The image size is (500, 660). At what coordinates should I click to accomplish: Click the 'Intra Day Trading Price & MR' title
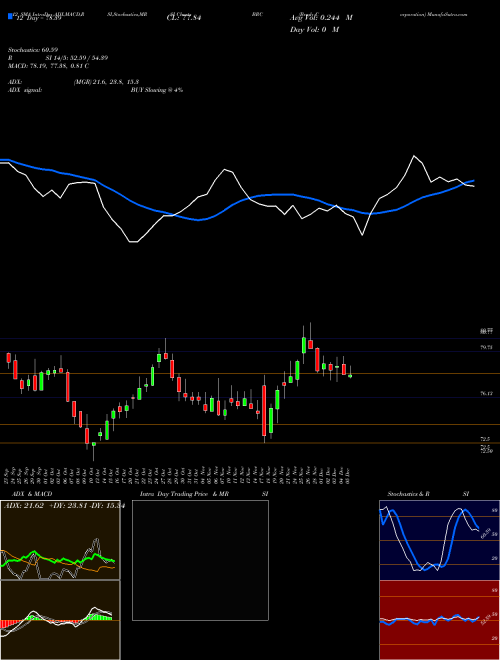pos(184,494)
